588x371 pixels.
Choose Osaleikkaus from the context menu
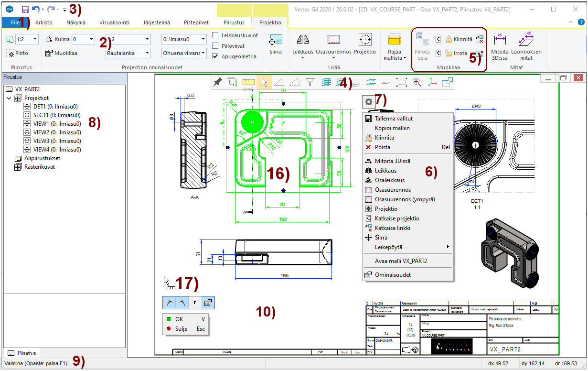click(x=389, y=180)
